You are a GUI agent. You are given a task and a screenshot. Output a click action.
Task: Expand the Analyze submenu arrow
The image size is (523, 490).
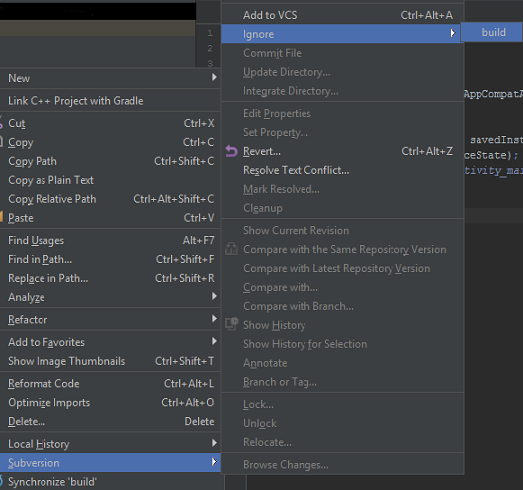(214, 296)
